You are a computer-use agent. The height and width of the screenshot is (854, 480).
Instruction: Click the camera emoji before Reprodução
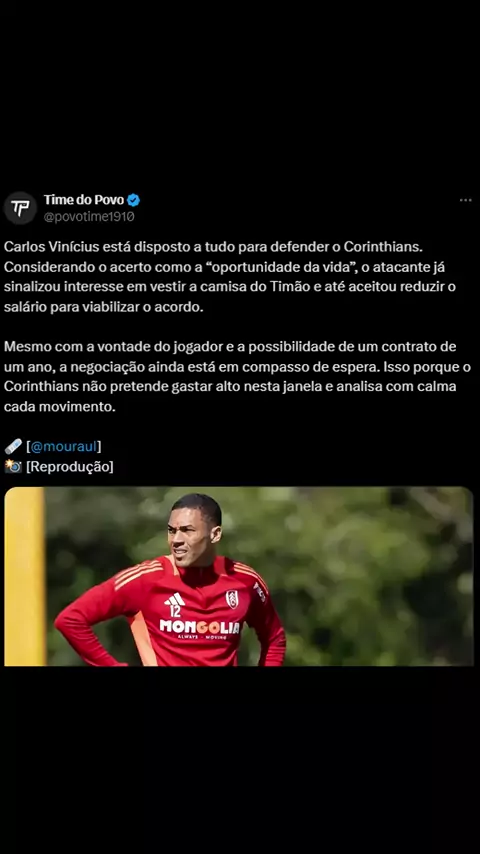pyautogui.click(x=13, y=467)
